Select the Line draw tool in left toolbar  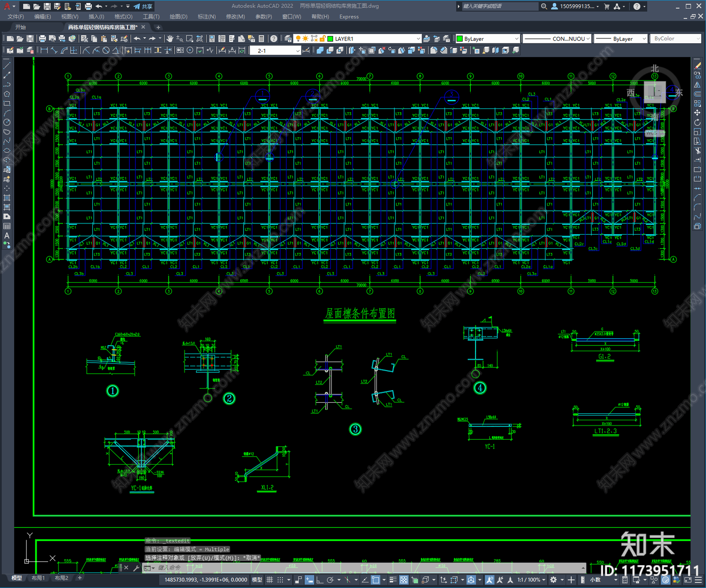[7, 65]
